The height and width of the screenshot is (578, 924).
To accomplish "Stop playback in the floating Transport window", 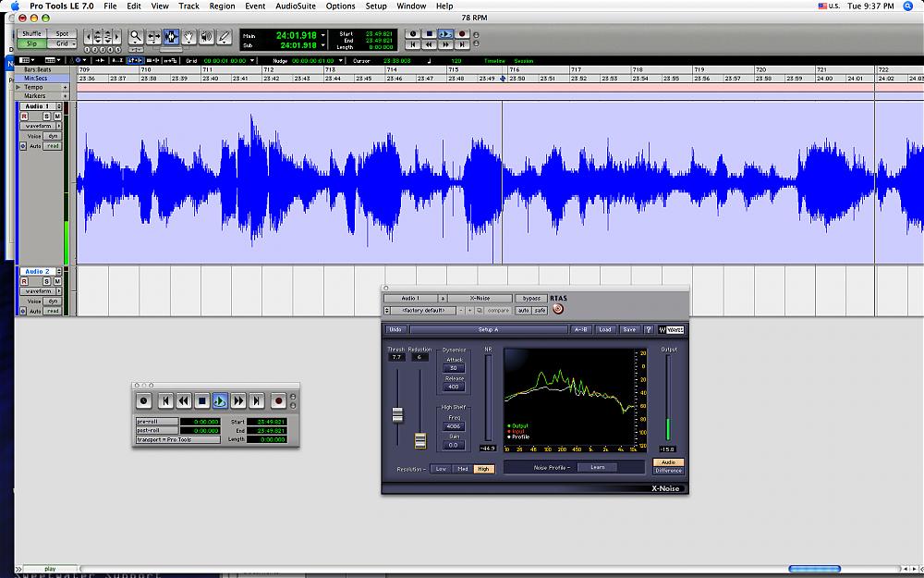I will tap(202, 401).
